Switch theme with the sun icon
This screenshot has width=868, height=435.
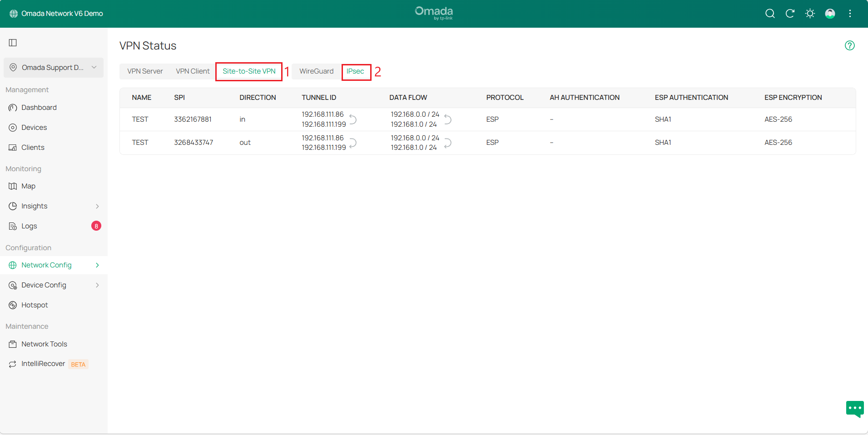tap(810, 14)
